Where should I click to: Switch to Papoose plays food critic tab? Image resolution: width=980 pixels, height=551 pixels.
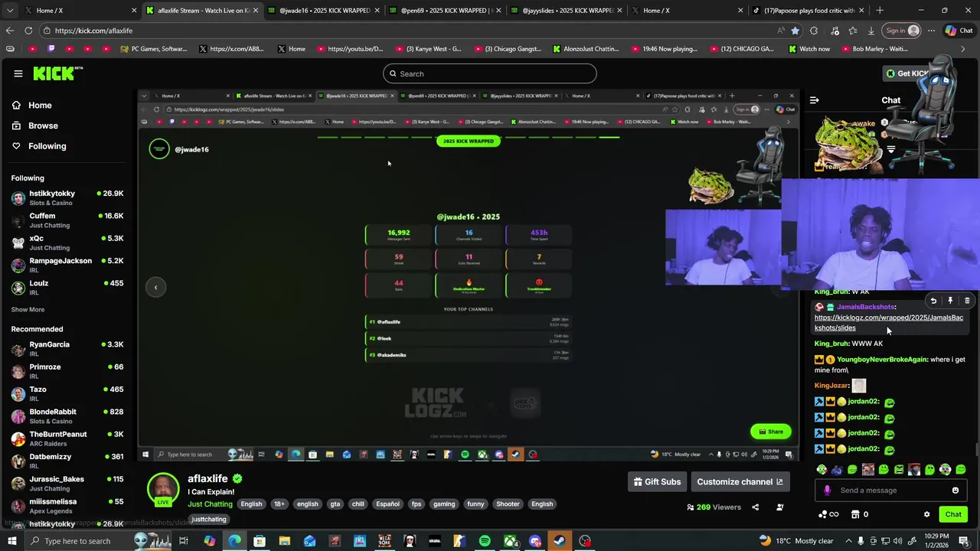click(808, 11)
